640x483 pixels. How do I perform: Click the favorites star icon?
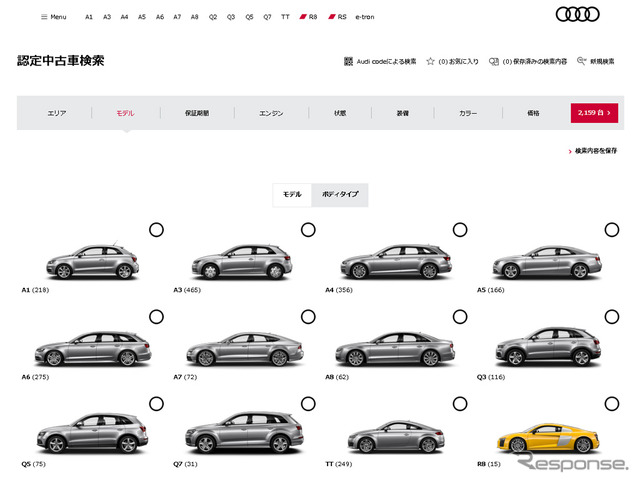(430, 61)
